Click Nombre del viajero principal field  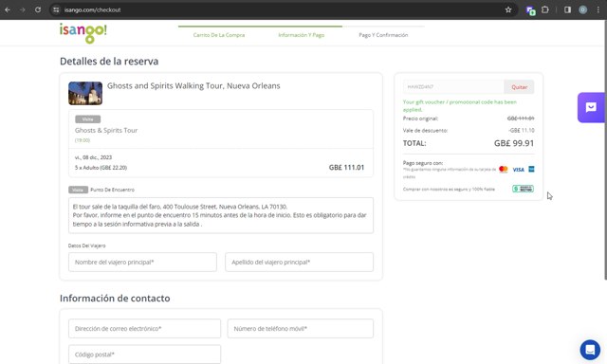pyautogui.click(x=142, y=263)
